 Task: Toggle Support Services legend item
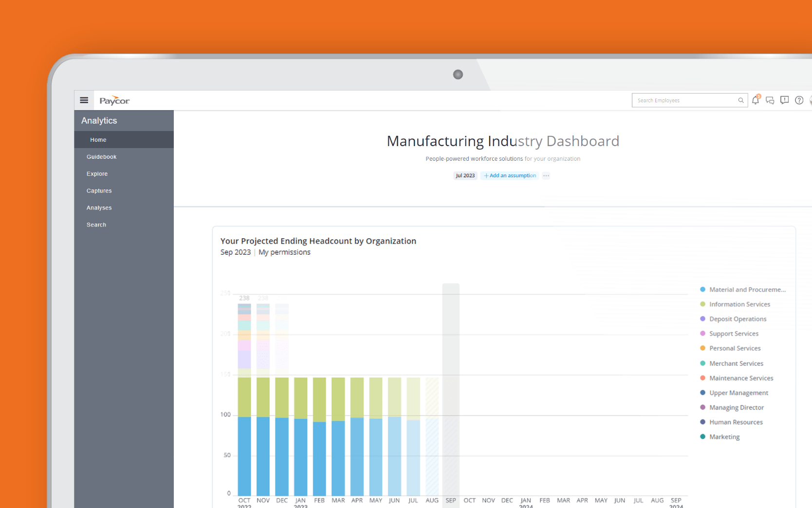[x=729, y=334]
